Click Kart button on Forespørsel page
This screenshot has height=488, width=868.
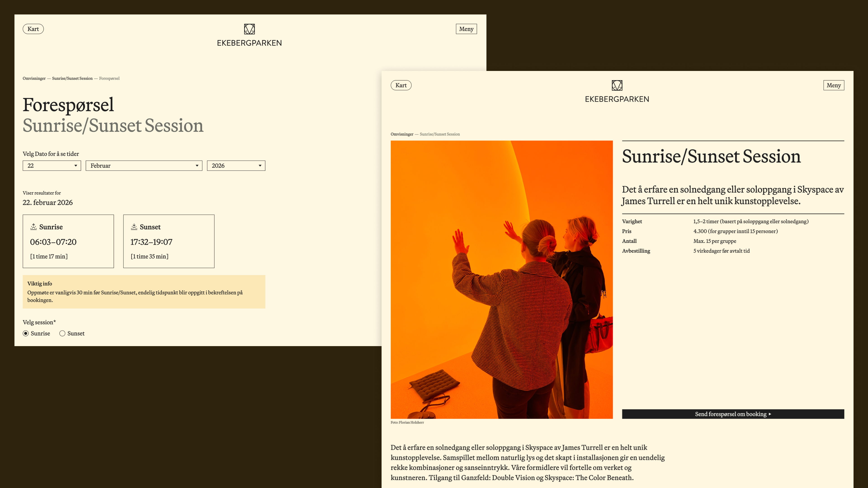pyautogui.click(x=33, y=29)
